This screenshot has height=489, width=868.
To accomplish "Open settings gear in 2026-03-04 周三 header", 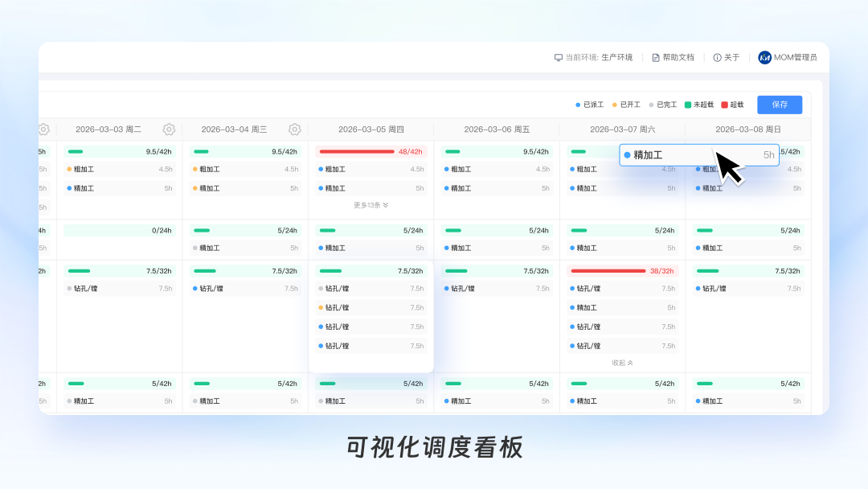I will (294, 129).
